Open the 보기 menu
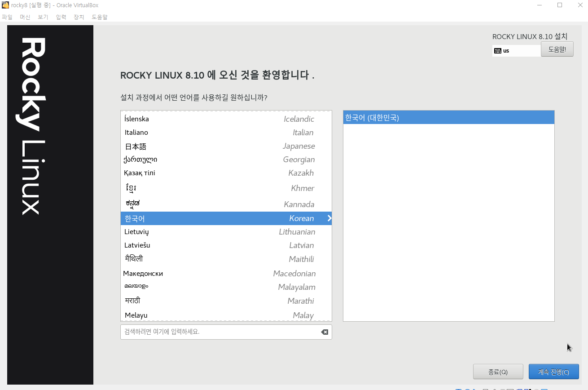The width and height of the screenshot is (588, 390). coord(43,17)
